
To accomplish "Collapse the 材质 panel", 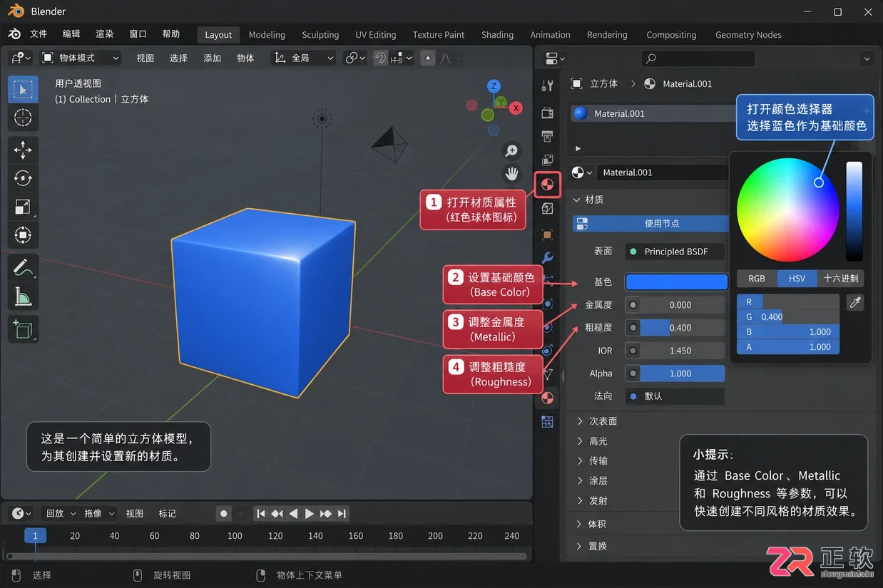I will point(589,200).
